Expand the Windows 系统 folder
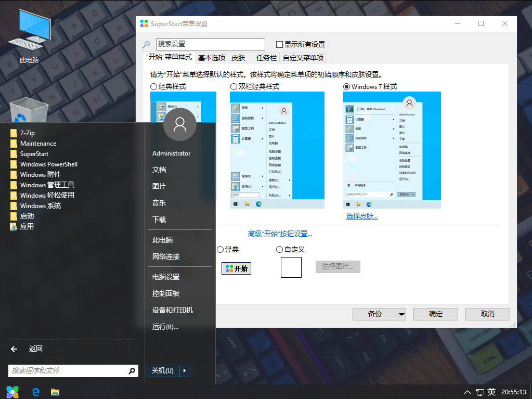This screenshot has height=399, width=532. (x=36, y=205)
